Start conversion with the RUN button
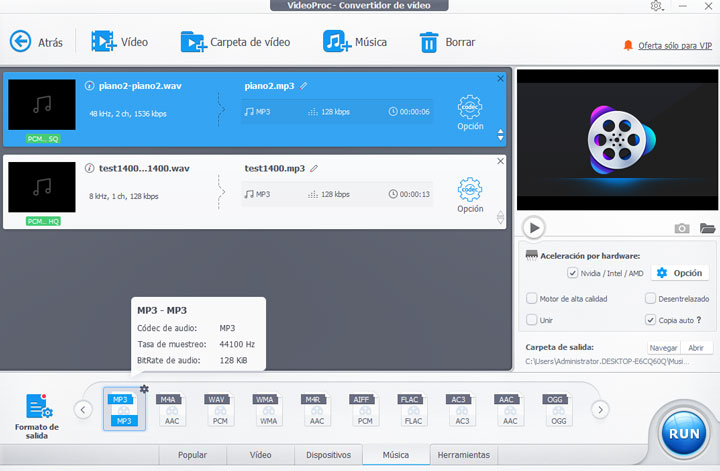 tap(684, 433)
